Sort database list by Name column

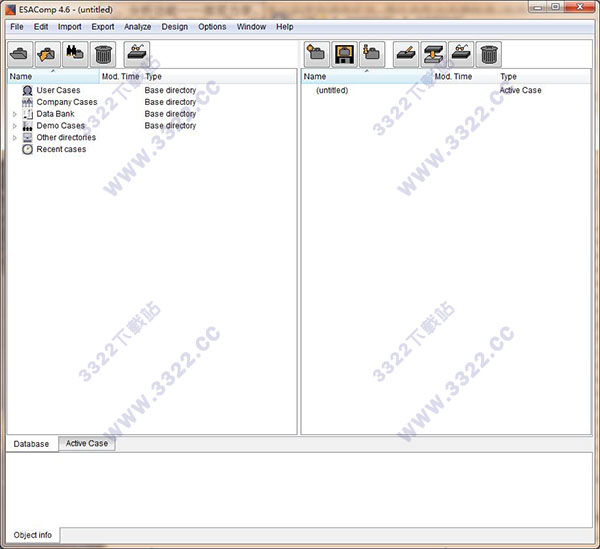coord(53,77)
